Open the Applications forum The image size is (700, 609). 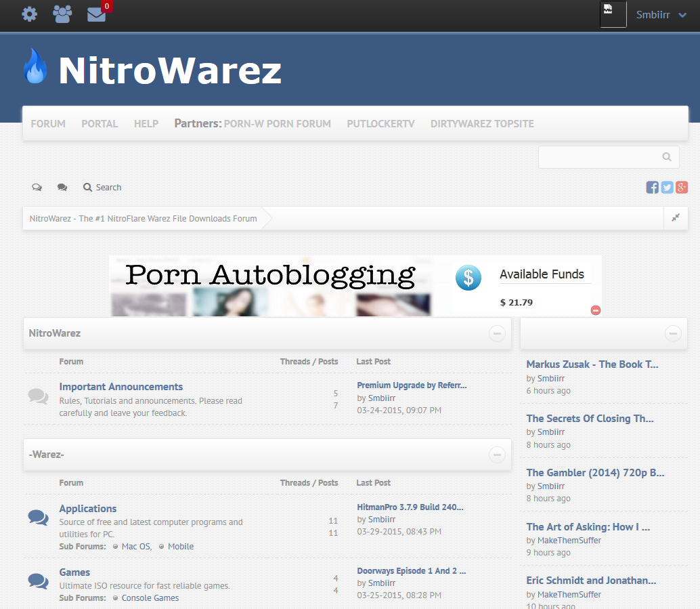[88, 509]
